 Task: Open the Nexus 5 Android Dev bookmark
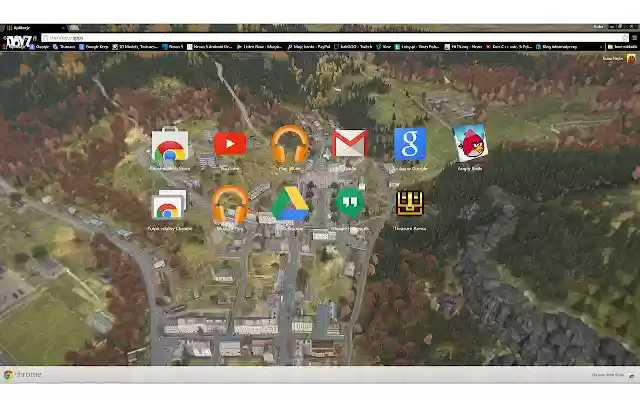[x=209, y=47]
